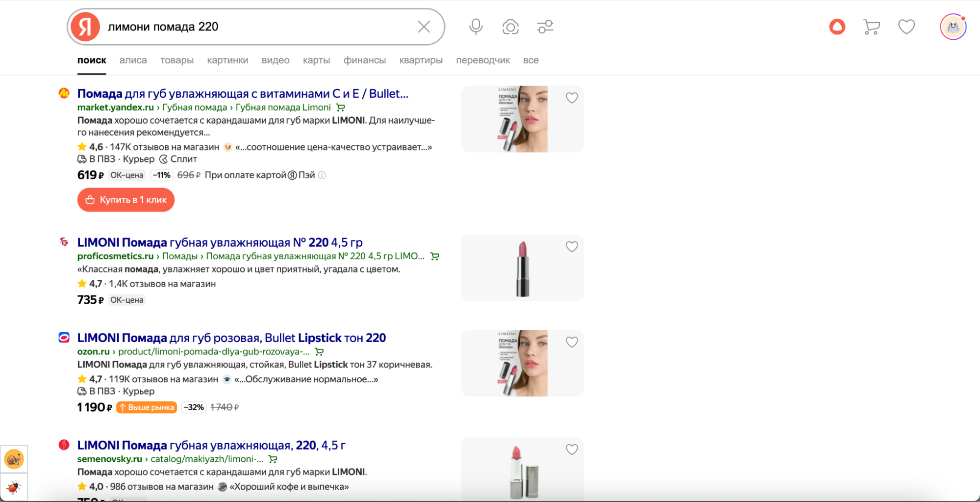Image resolution: width=980 pixels, height=502 pixels.
Task: Click the 'Сплит' payment label
Action: [x=178, y=159]
